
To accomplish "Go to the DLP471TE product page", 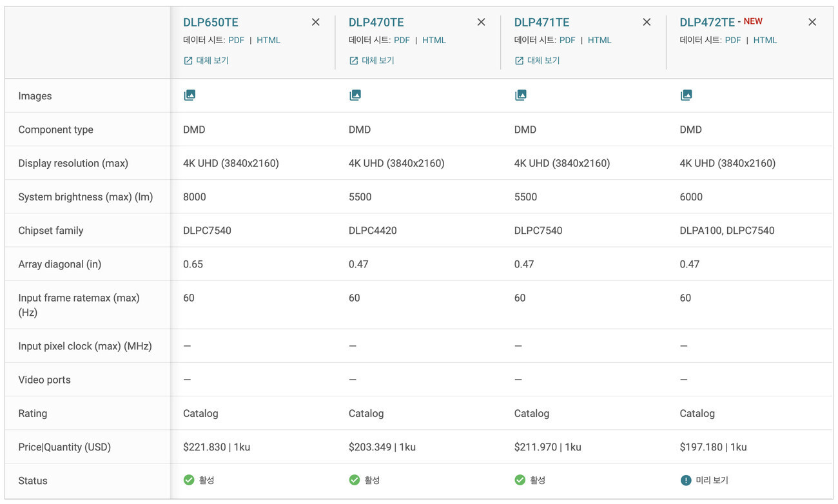I will (x=542, y=23).
